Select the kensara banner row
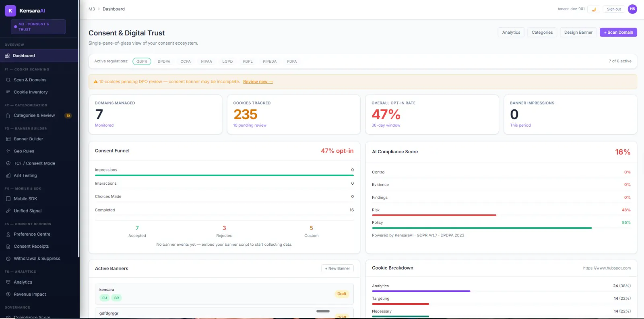The image size is (644, 319). click(x=224, y=294)
